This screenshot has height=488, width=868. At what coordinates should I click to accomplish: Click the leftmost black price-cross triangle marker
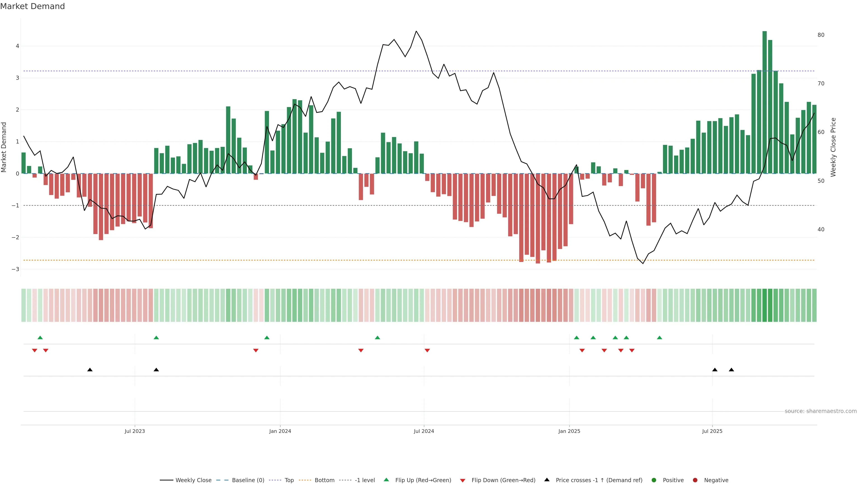pyautogui.click(x=90, y=370)
